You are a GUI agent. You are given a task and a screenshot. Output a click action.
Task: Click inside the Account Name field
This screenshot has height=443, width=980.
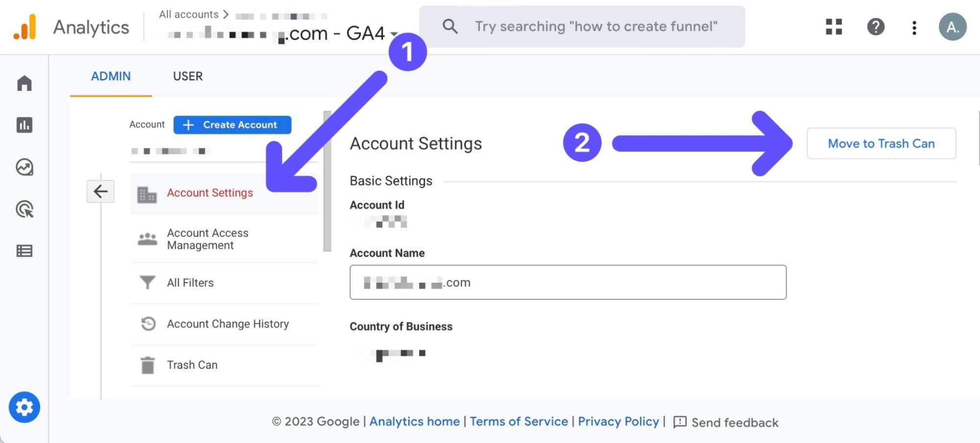568,282
